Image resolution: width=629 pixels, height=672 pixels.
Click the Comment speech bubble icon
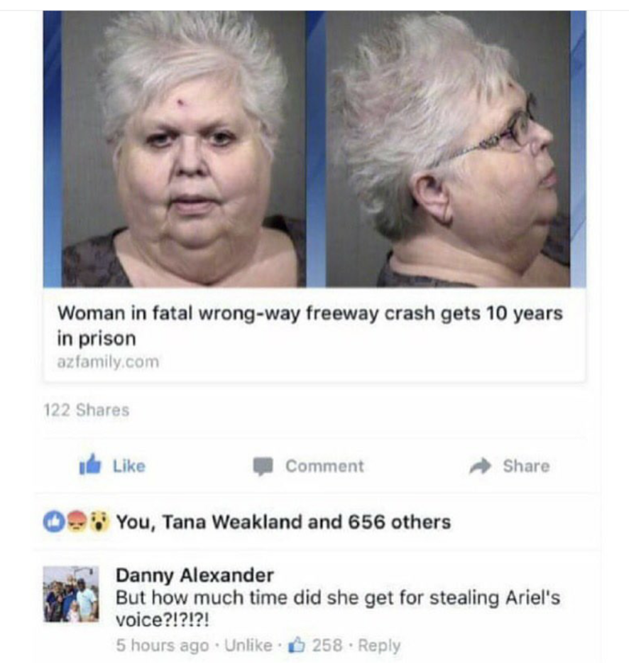click(x=263, y=467)
